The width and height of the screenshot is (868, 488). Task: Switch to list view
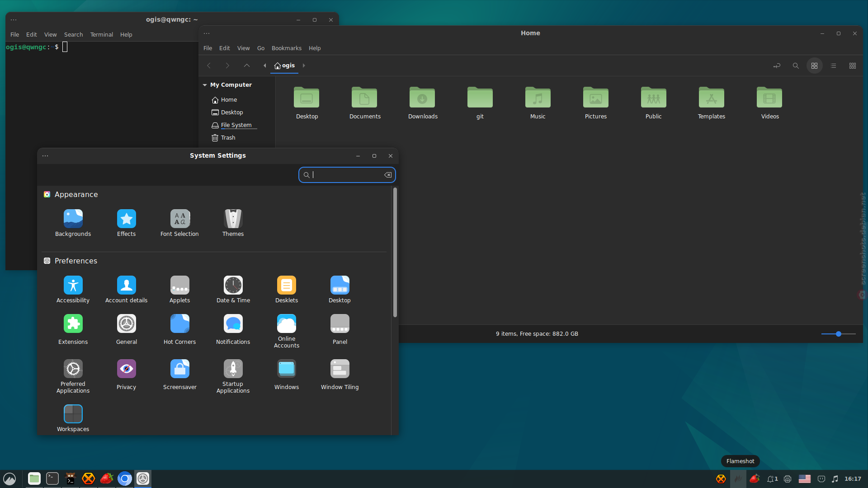pyautogui.click(x=833, y=66)
